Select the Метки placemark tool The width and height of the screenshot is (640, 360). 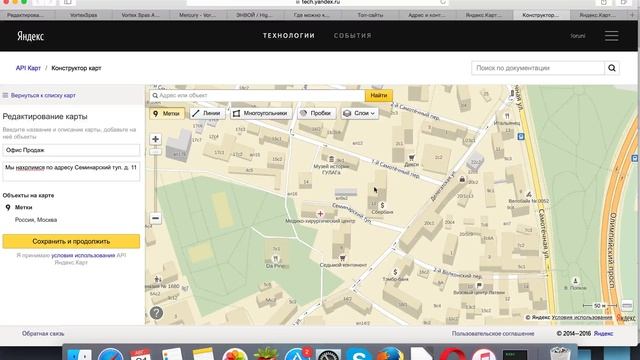click(x=167, y=113)
